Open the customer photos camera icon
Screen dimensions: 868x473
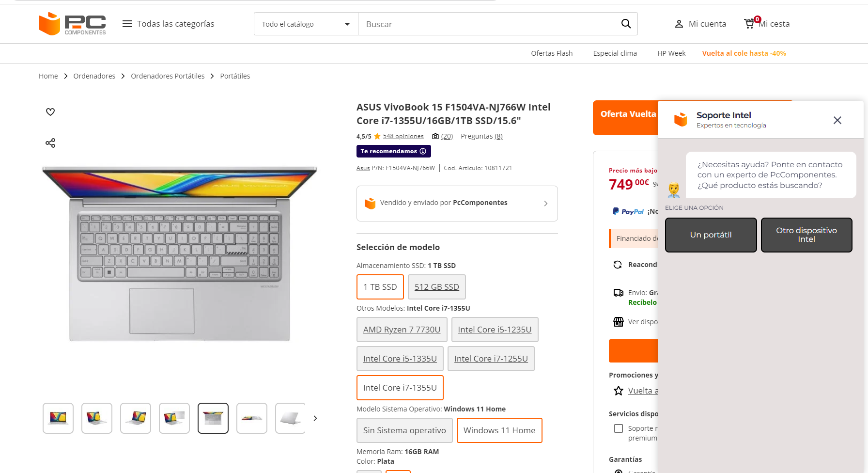[x=435, y=137]
